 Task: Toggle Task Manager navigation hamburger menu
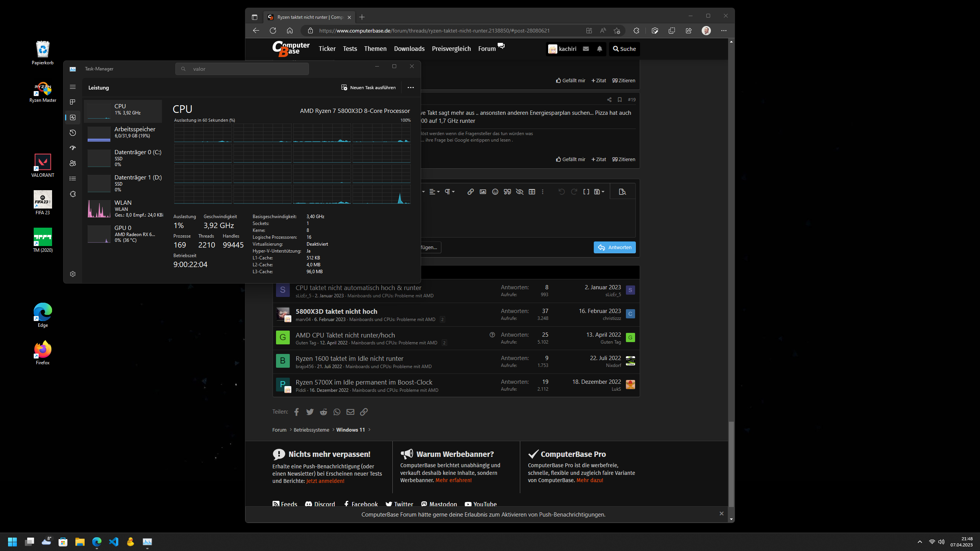tap(73, 87)
